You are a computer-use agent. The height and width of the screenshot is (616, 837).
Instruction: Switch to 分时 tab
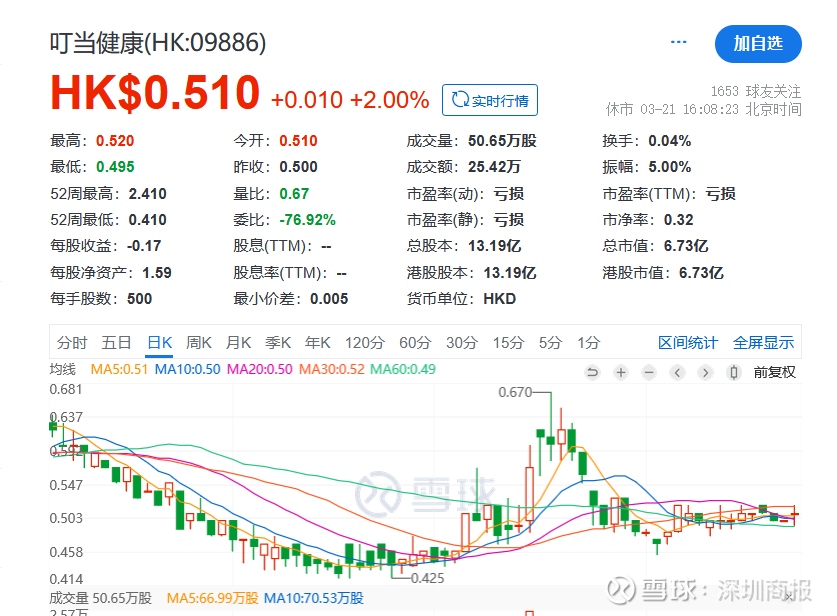(x=72, y=342)
